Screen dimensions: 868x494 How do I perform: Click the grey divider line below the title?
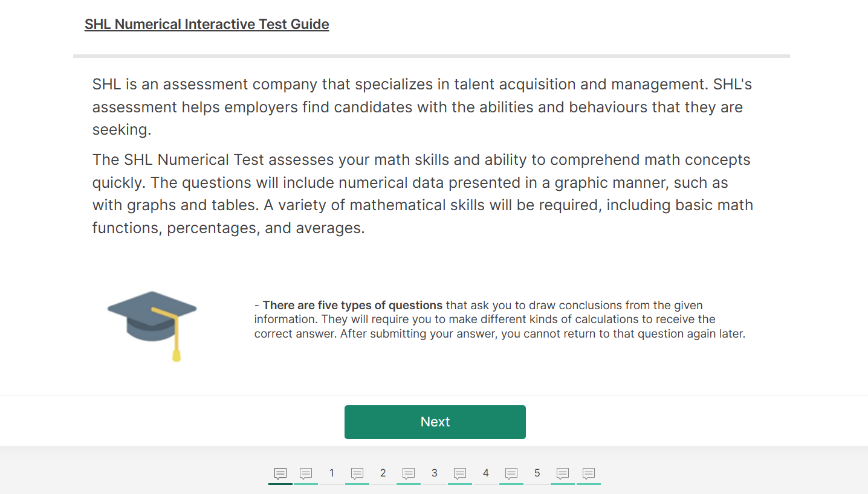pyautogui.click(x=431, y=56)
